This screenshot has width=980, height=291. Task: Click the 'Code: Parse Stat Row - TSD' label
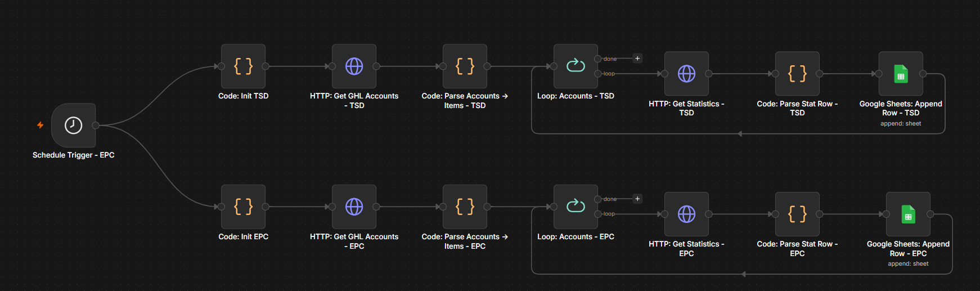pyautogui.click(x=797, y=108)
